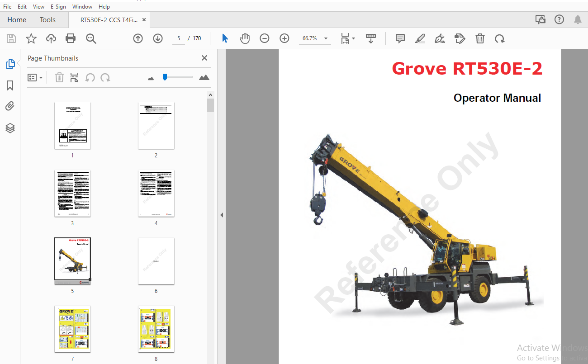Enlarge thumbnail size large mountain icon
The image size is (588, 364).
(204, 77)
